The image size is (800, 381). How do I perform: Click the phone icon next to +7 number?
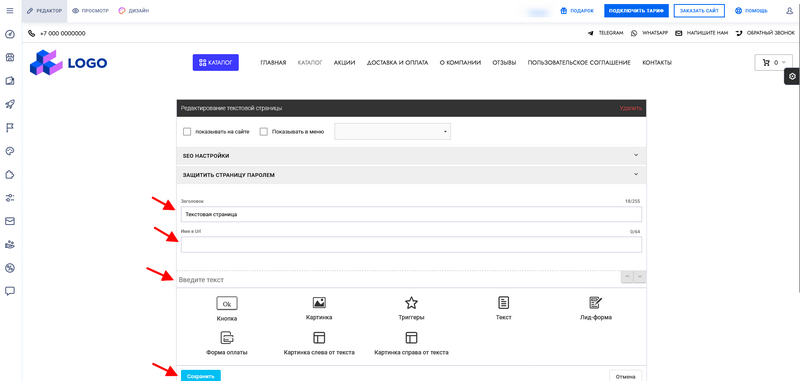pos(32,34)
